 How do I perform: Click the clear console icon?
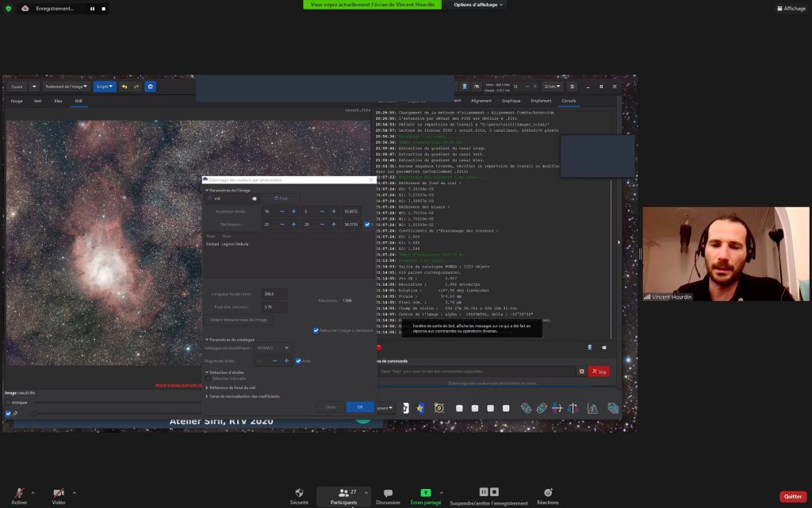(x=603, y=348)
